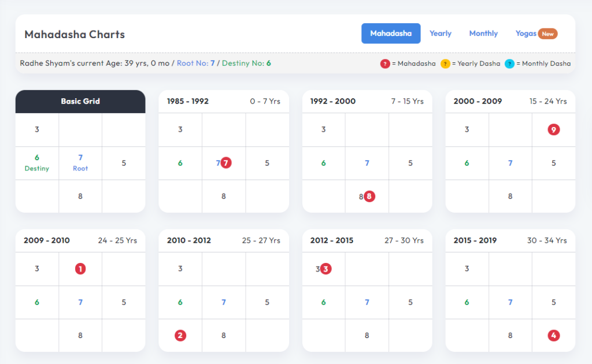This screenshot has width=592, height=364.
Task: Click the red Mahadasha 1 badge
Action: [80, 269]
